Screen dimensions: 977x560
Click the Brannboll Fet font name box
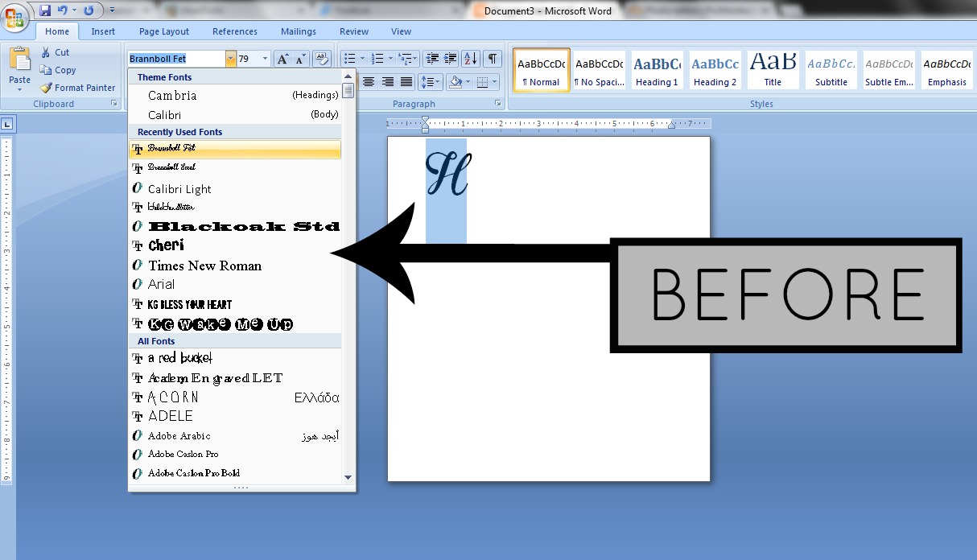[177, 59]
